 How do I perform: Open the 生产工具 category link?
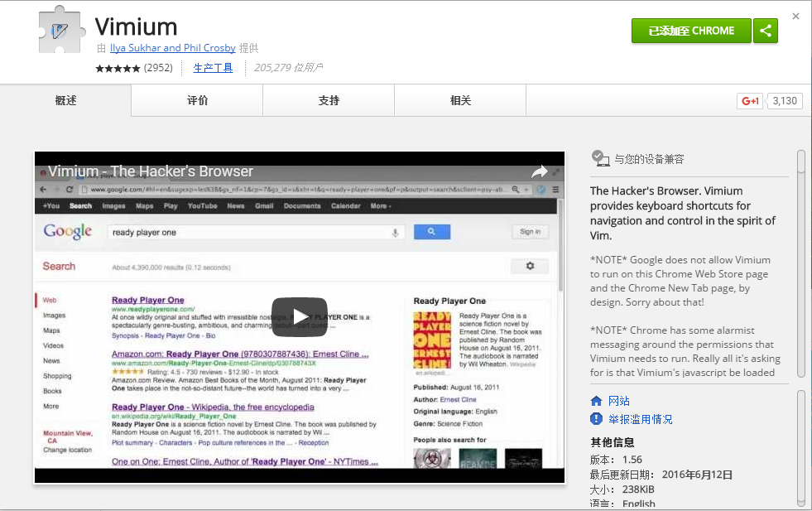213,68
